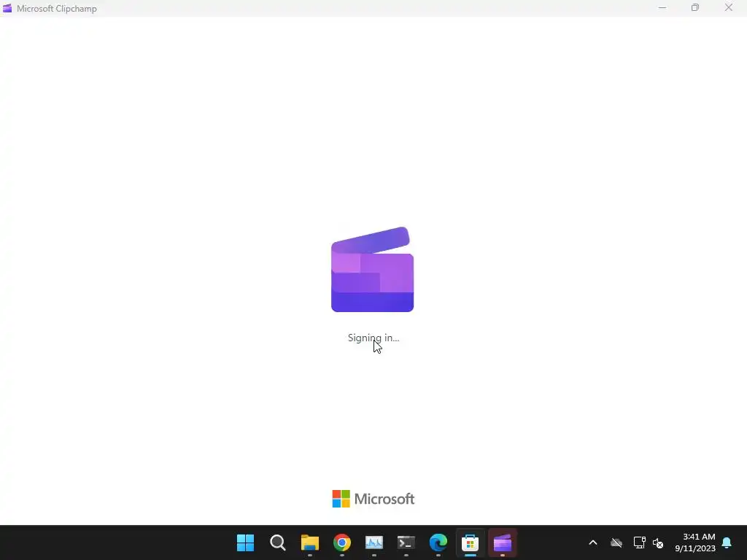The image size is (747, 560).
Task: Minimize the Microsoft Clipchamp window
Action: click(x=662, y=7)
